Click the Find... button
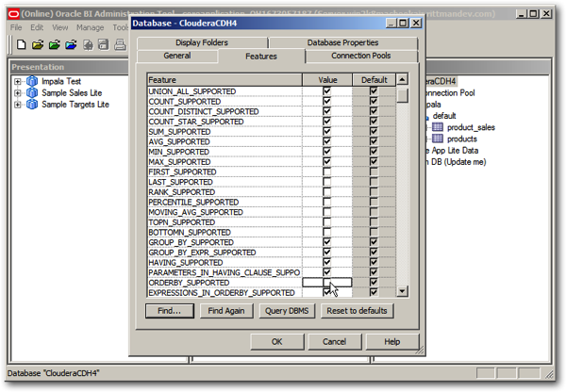Screen dimensions: 566x392 click(x=169, y=311)
